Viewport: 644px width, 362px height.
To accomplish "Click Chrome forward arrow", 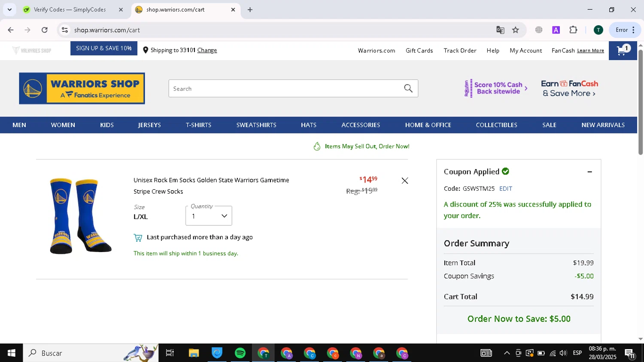I will [x=27, y=30].
